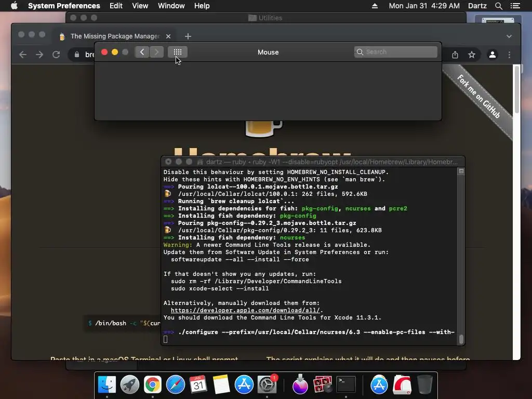532x399 pixels.
Task: Select The Missing Package Manager tab
Action: tap(115, 36)
